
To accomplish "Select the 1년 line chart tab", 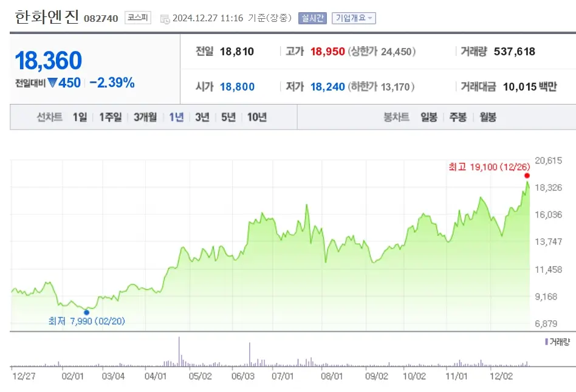I will pyautogui.click(x=176, y=117).
